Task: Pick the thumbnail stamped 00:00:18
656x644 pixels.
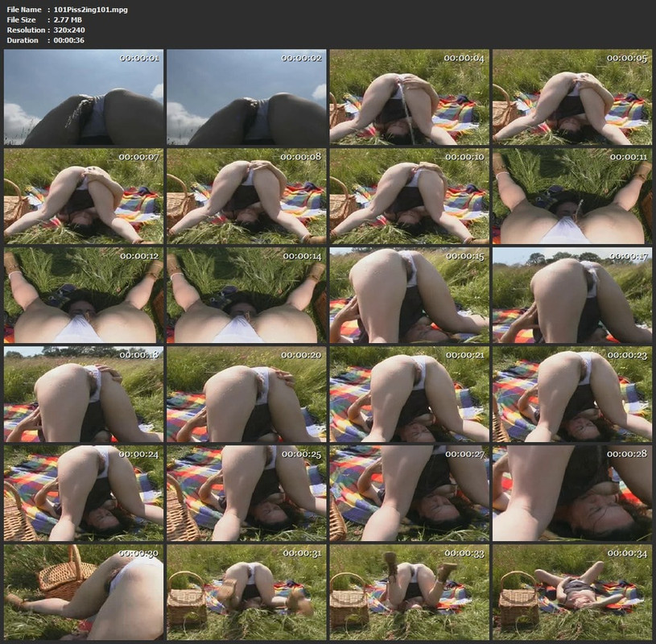Action: click(x=84, y=394)
